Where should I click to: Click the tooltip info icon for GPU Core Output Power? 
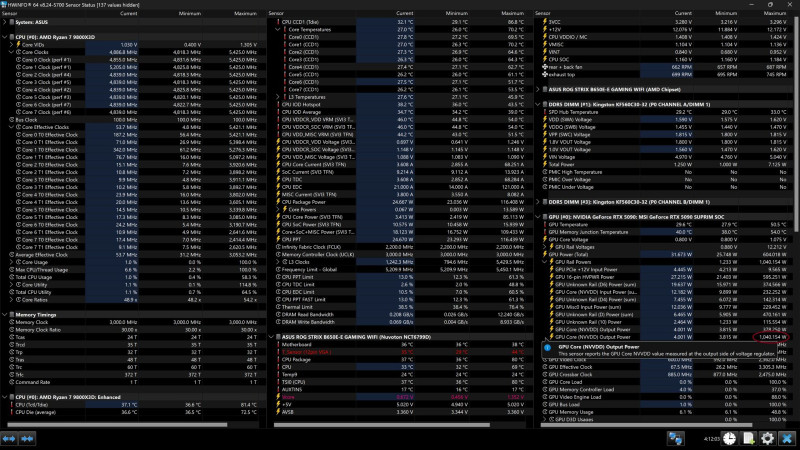(547, 348)
